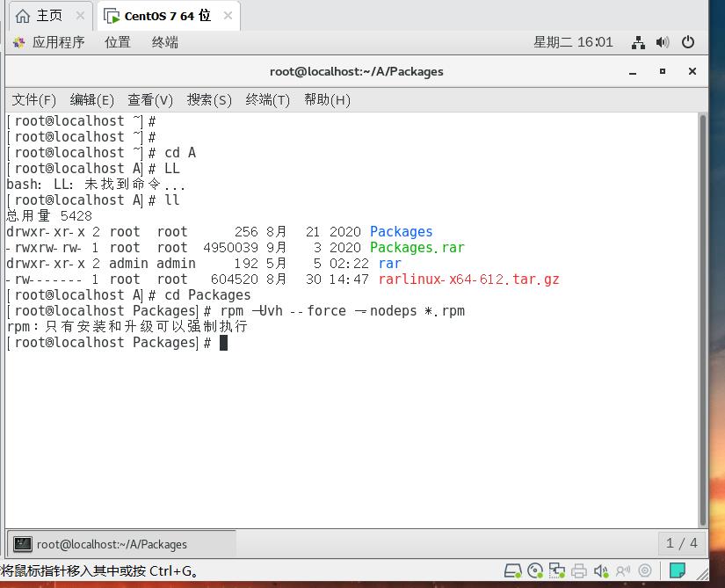Open the 查看(V) menu
The image size is (725, 588).
[150, 100]
